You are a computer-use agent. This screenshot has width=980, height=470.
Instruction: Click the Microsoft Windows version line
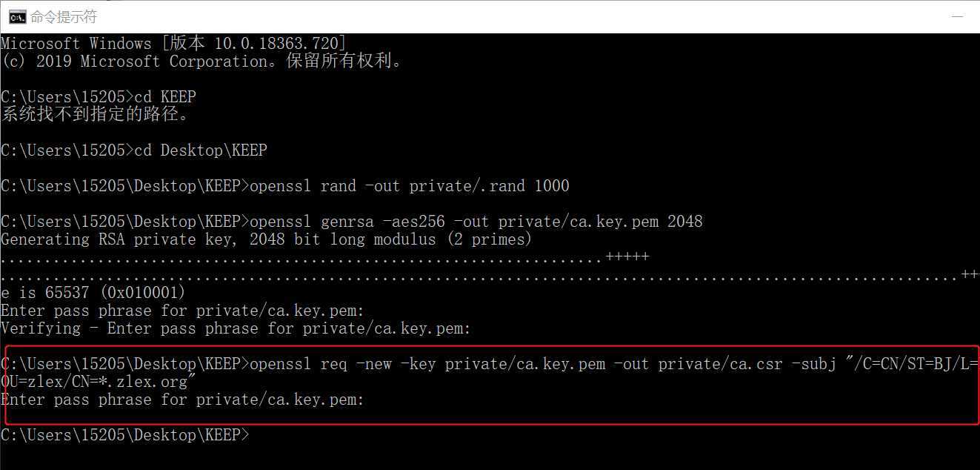click(x=174, y=44)
